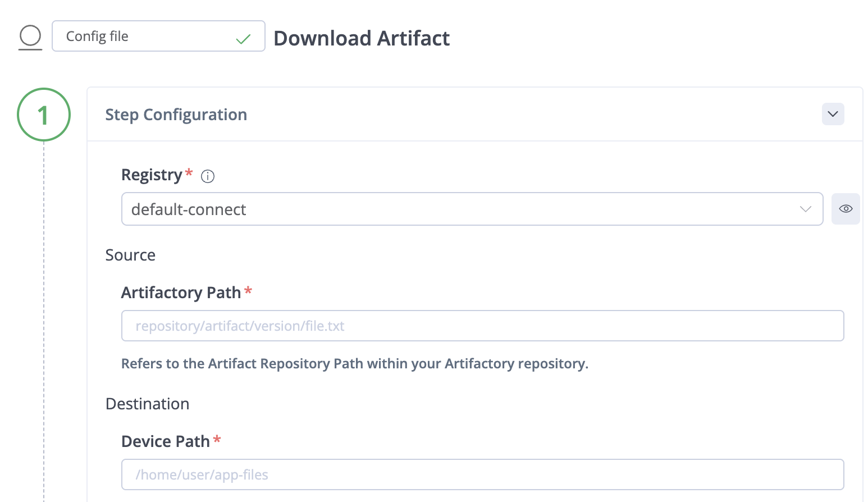Click the Device Path label
Image resolution: width=868 pixels, height=502 pixels.
pyautogui.click(x=166, y=441)
